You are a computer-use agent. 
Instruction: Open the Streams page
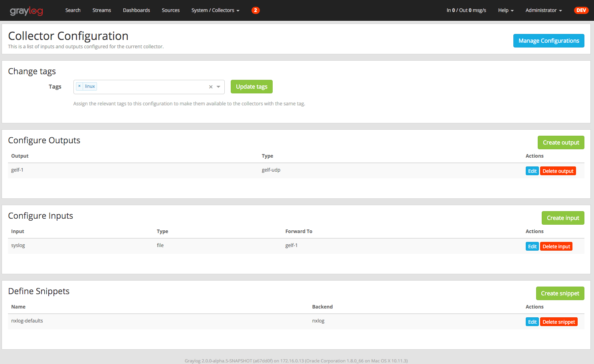(102, 10)
